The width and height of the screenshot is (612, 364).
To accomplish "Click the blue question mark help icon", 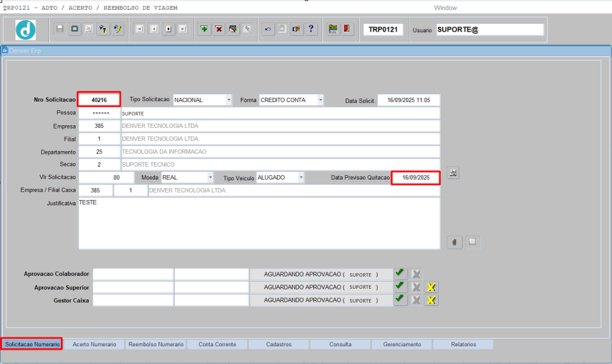I will coord(311,29).
